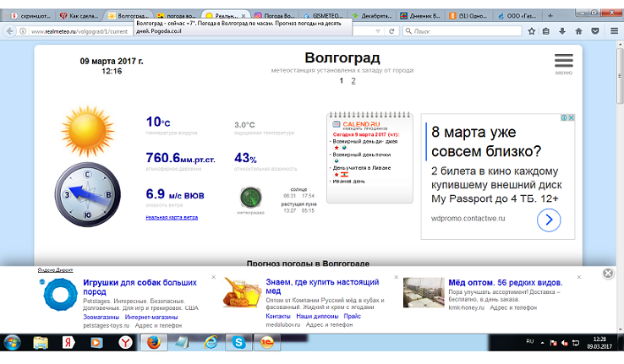Open Firefox from the Windows taskbar
Screen dimensions: 624x364
pos(153,342)
